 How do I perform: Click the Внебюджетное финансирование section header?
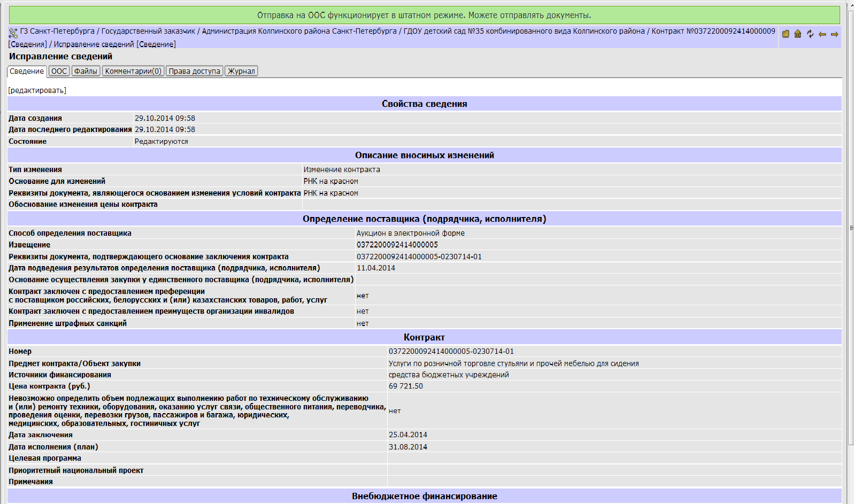425,496
